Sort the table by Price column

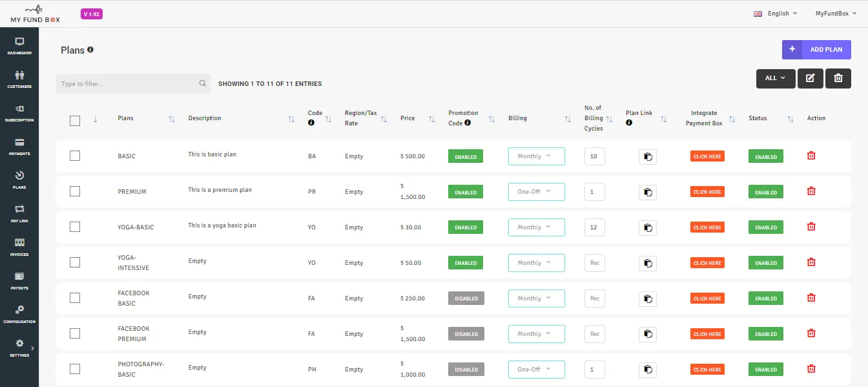pos(431,119)
